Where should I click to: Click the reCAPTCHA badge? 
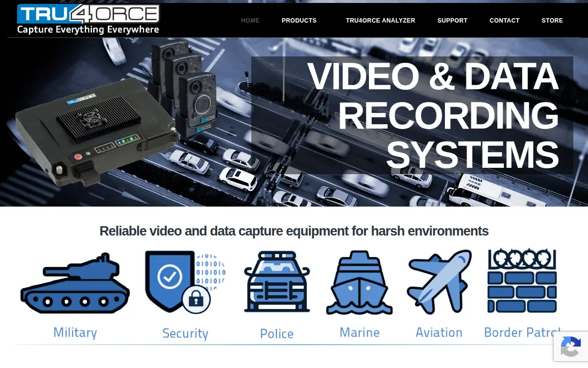[x=571, y=346]
